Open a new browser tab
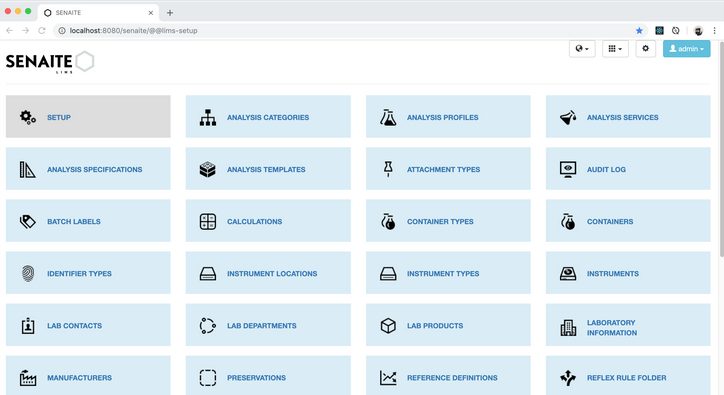Image resolution: width=724 pixels, height=395 pixels. click(x=170, y=13)
